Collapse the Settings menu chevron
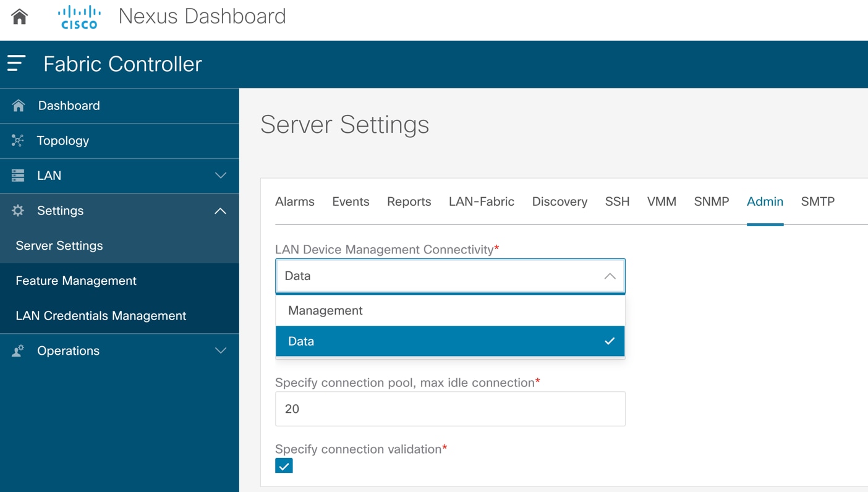Image resolution: width=868 pixels, height=492 pixels. pos(221,211)
